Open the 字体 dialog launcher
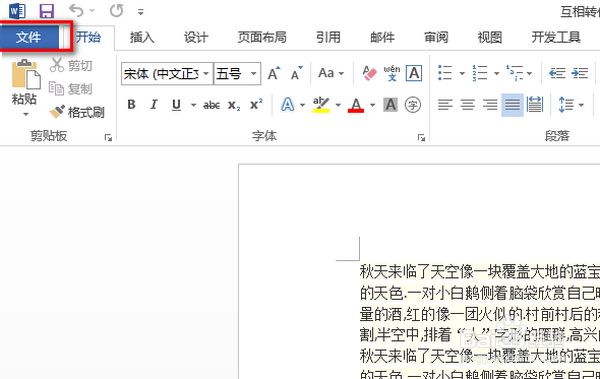The width and height of the screenshot is (600, 379). coord(421,137)
